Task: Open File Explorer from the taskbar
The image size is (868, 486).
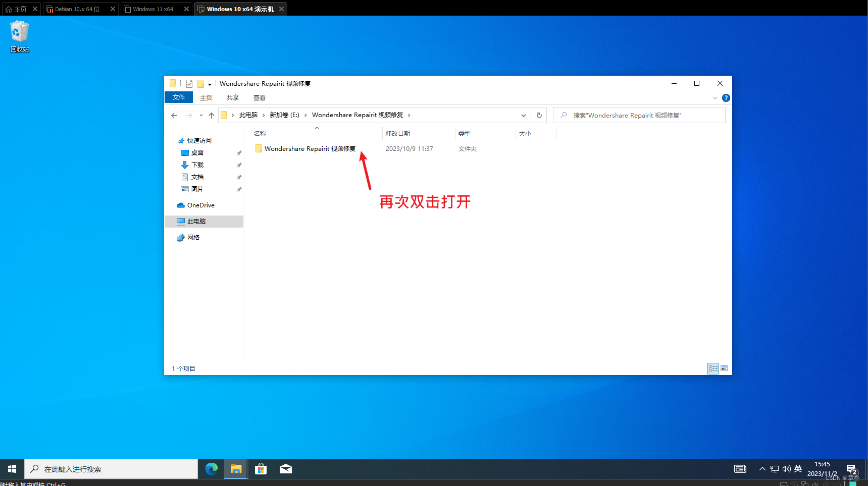Action: click(x=236, y=469)
